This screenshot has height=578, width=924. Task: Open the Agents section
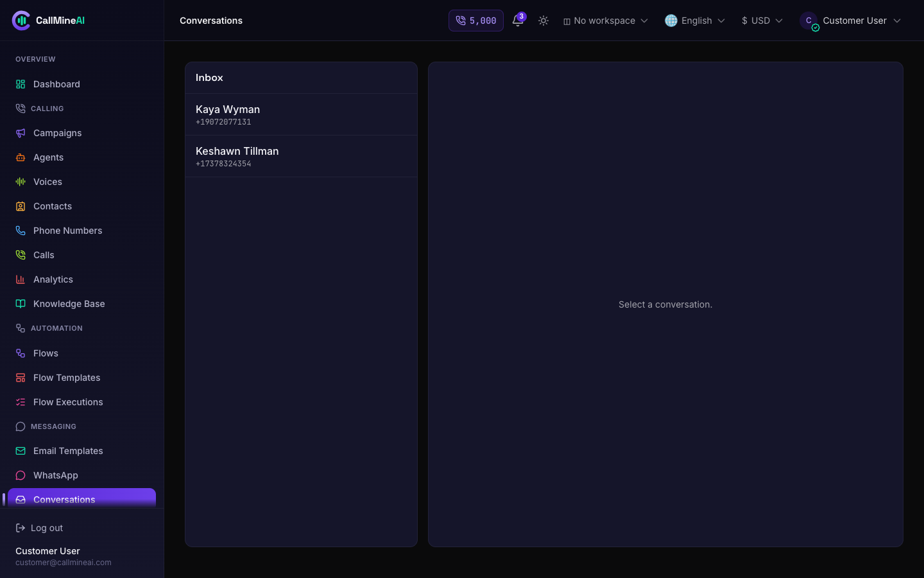coord(81,157)
